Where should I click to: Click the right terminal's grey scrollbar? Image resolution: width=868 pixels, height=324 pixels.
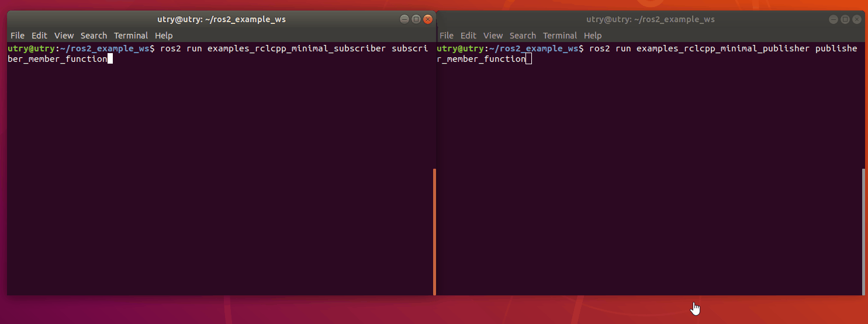point(863,232)
